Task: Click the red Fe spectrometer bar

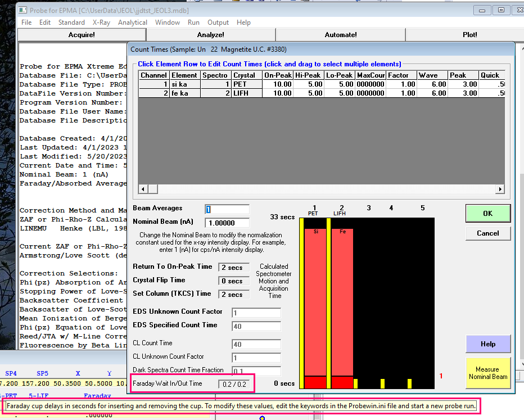Action: coord(342,304)
